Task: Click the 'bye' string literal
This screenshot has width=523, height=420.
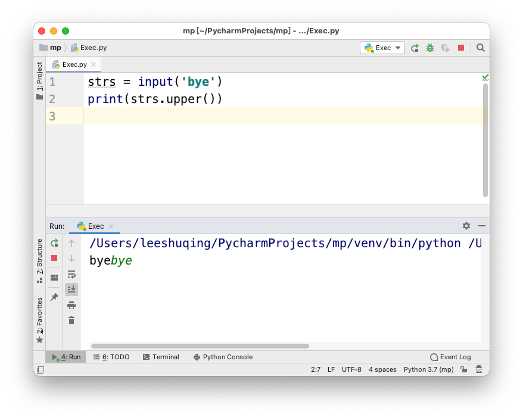Action: pyautogui.click(x=198, y=82)
